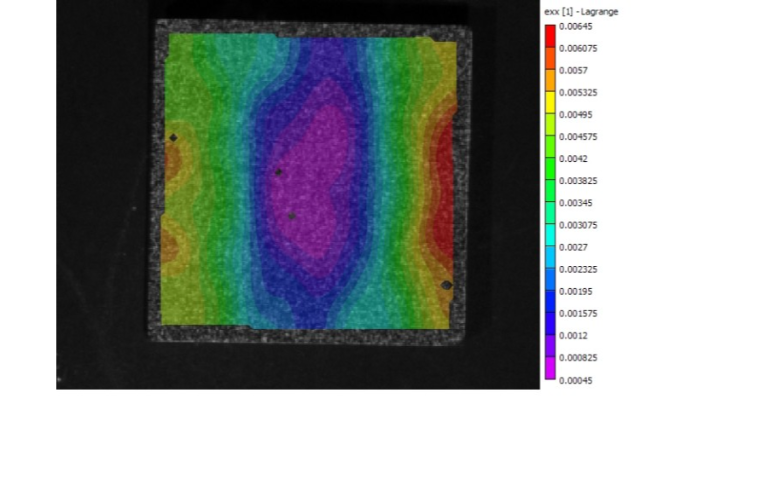Image resolution: width=768 pixels, height=491 pixels.
Task: Click the cyan band of the color scale
Action: pyautogui.click(x=549, y=236)
